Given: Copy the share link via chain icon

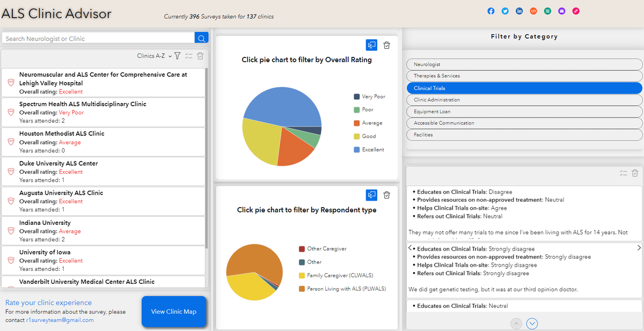Looking at the screenshot, I should [x=576, y=11].
